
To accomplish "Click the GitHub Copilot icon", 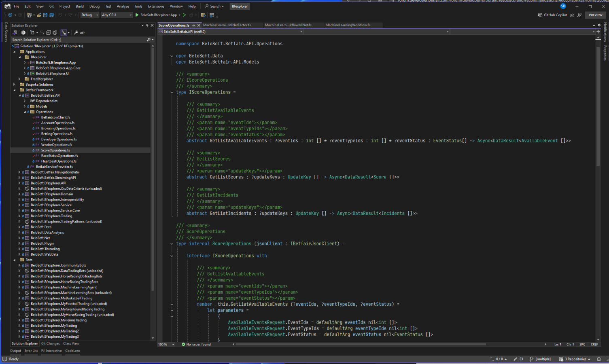I will (x=540, y=15).
